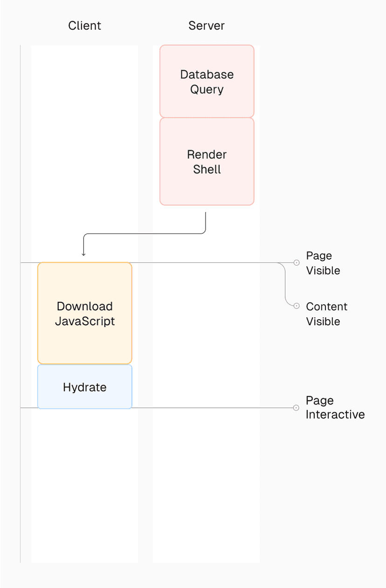Toggle the Page Visible milestone indicator
The height and width of the screenshot is (588, 386).
click(296, 262)
